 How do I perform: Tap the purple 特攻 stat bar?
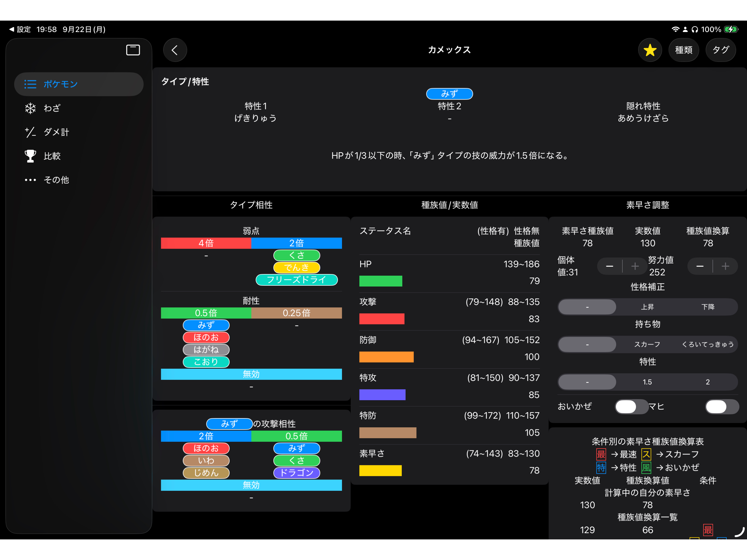point(382,394)
